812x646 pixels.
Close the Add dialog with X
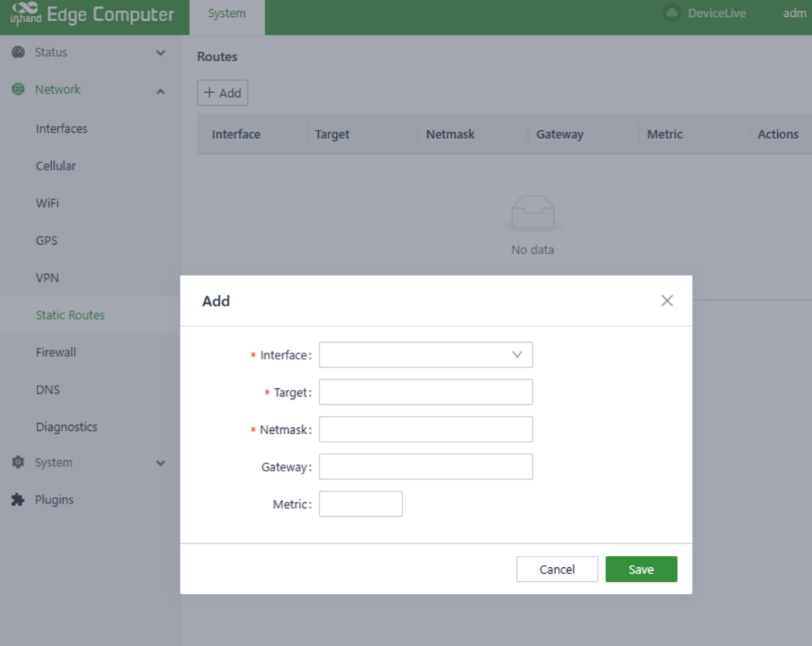click(666, 301)
